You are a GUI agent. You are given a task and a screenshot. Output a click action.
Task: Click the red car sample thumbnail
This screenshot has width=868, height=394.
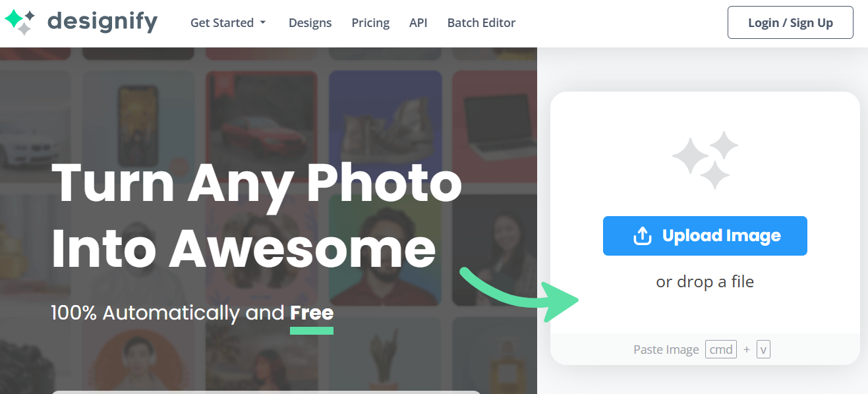click(261, 125)
